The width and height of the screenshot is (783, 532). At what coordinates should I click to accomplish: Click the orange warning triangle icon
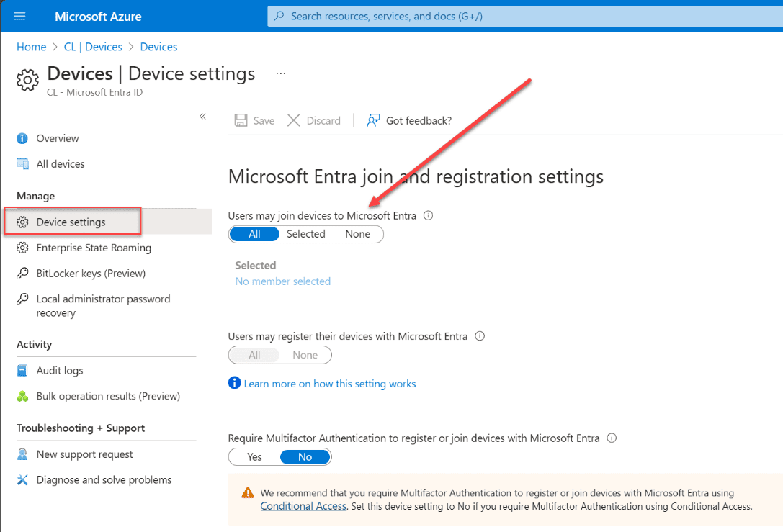(248, 493)
